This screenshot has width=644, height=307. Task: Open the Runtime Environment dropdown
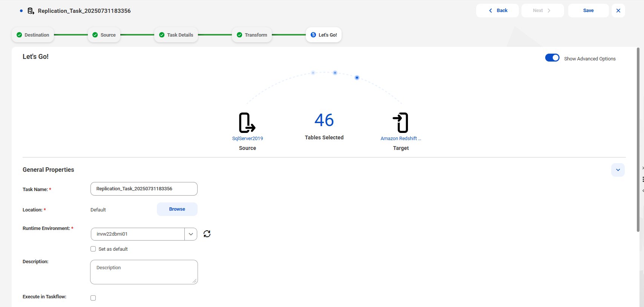coord(191,234)
